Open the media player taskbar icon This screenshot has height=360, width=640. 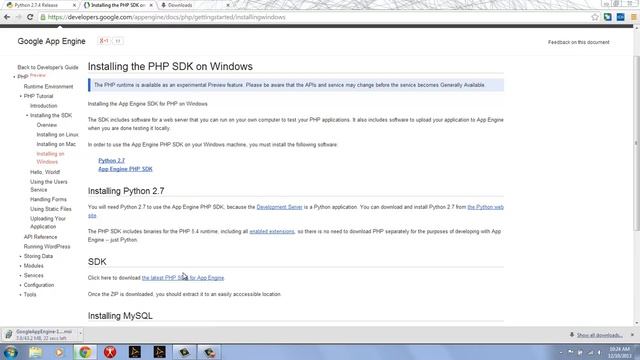[x=60, y=352]
